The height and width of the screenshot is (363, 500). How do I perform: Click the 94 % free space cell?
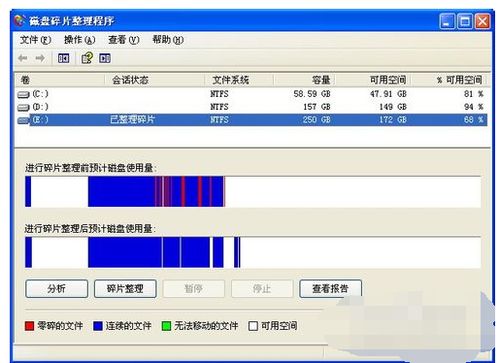pos(474,107)
